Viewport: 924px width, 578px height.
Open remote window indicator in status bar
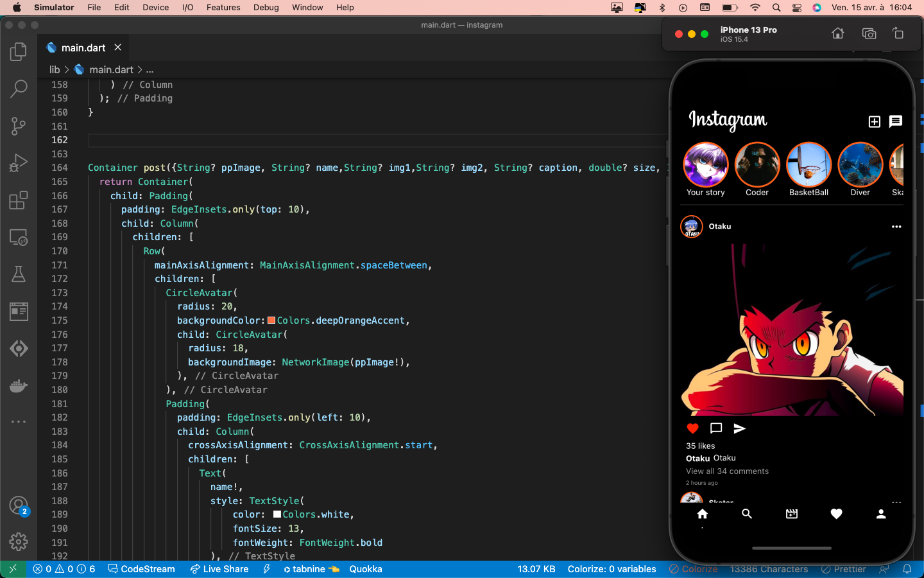click(x=13, y=569)
